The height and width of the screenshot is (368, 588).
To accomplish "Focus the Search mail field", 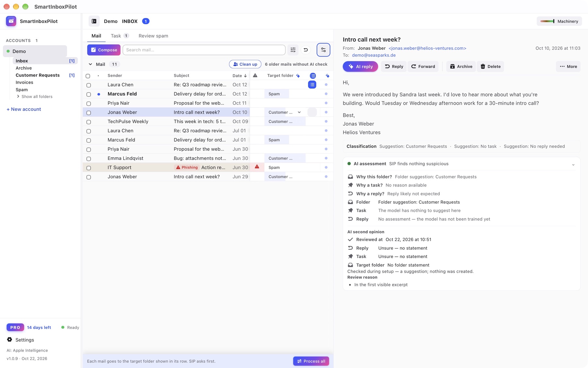I will 204,50.
